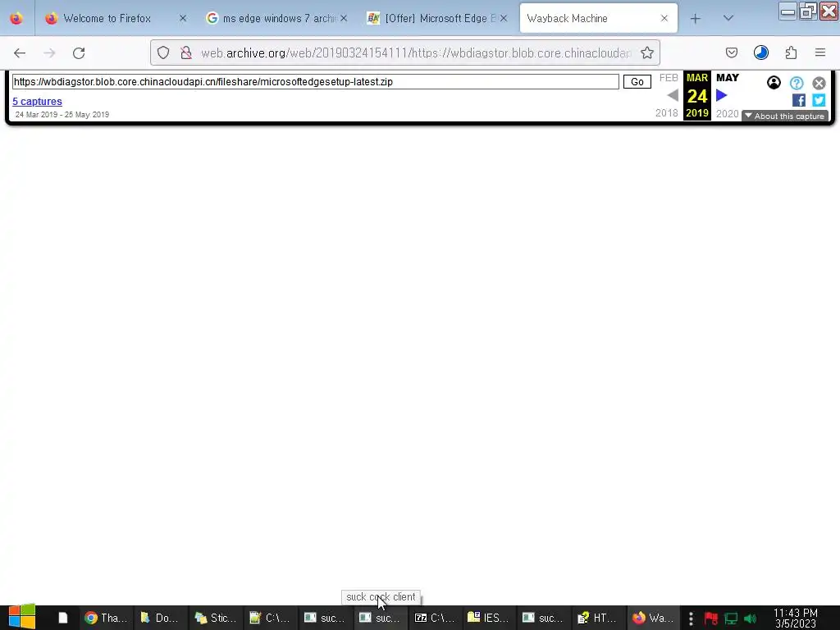Image resolution: width=840 pixels, height=630 pixels.
Task: Open Firefox View pinned tab icon
Action: (16, 18)
